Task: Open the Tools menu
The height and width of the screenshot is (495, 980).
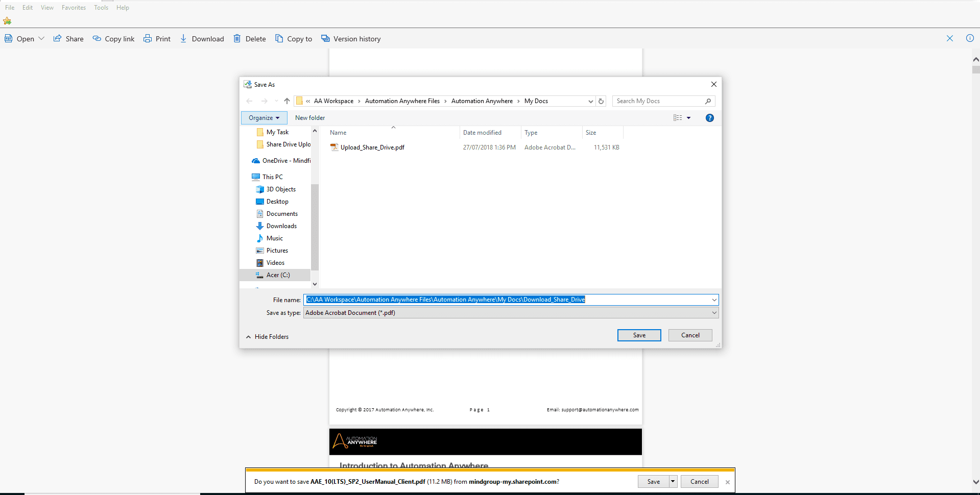Action: point(101,8)
